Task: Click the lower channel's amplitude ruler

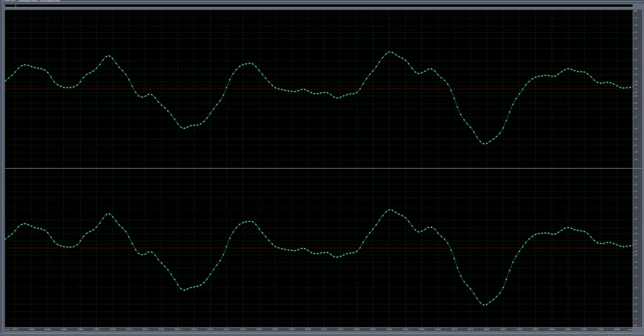Action: pos(636,248)
